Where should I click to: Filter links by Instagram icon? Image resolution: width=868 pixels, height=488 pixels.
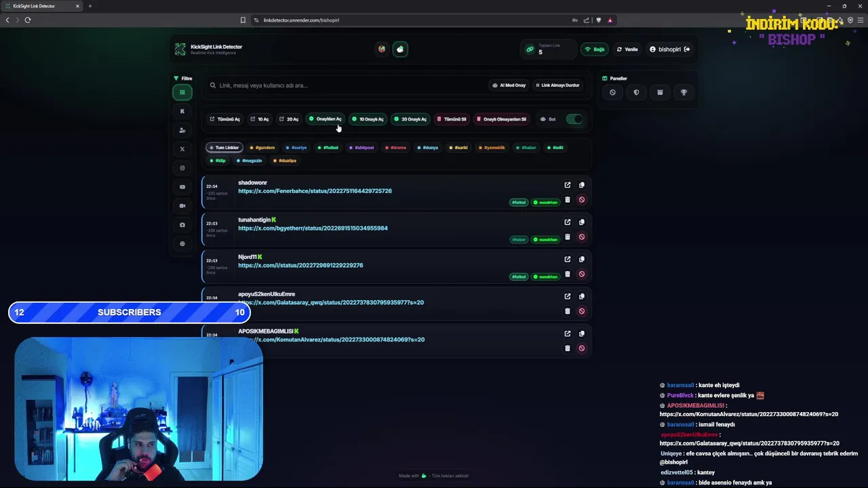pyautogui.click(x=182, y=168)
